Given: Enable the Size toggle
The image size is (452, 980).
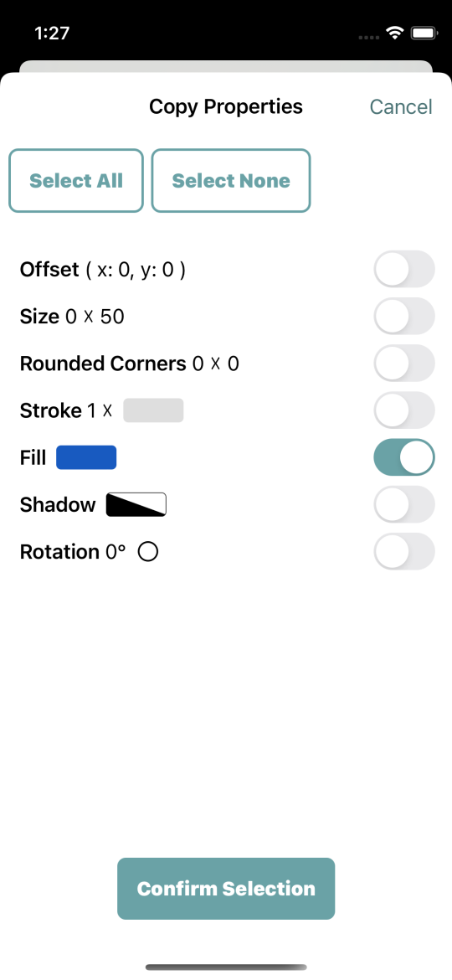Looking at the screenshot, I should 404,317.
